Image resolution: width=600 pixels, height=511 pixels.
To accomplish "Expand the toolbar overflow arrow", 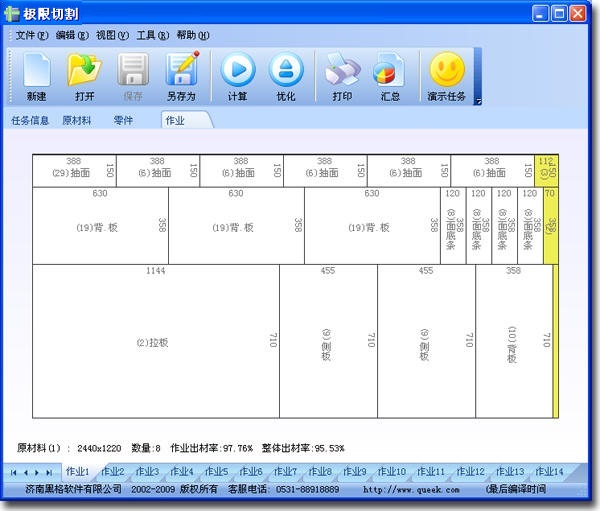I will pos(478,100).
